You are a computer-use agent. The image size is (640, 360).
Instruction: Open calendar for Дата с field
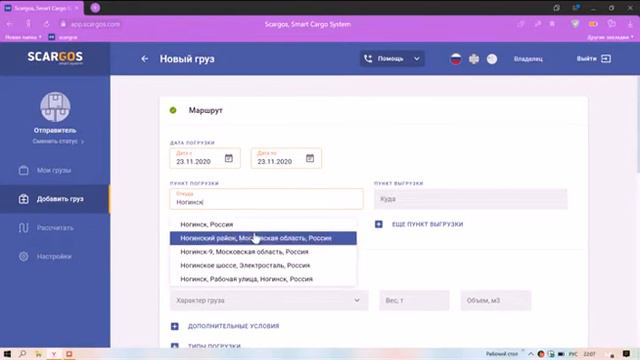tap(229, 158)
